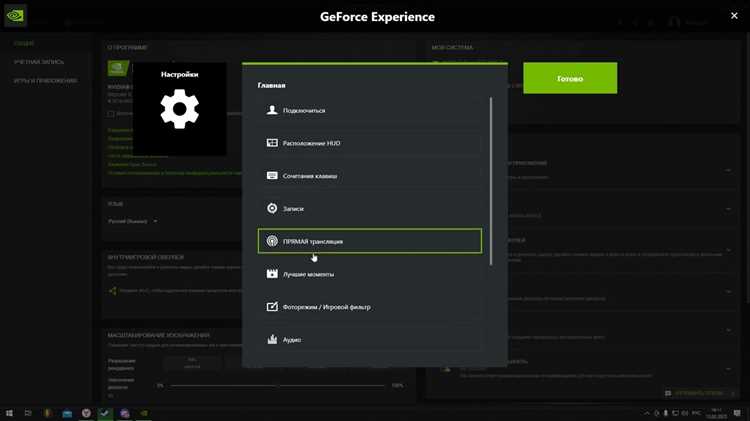Open the Записи record icon

pos(272,208)
